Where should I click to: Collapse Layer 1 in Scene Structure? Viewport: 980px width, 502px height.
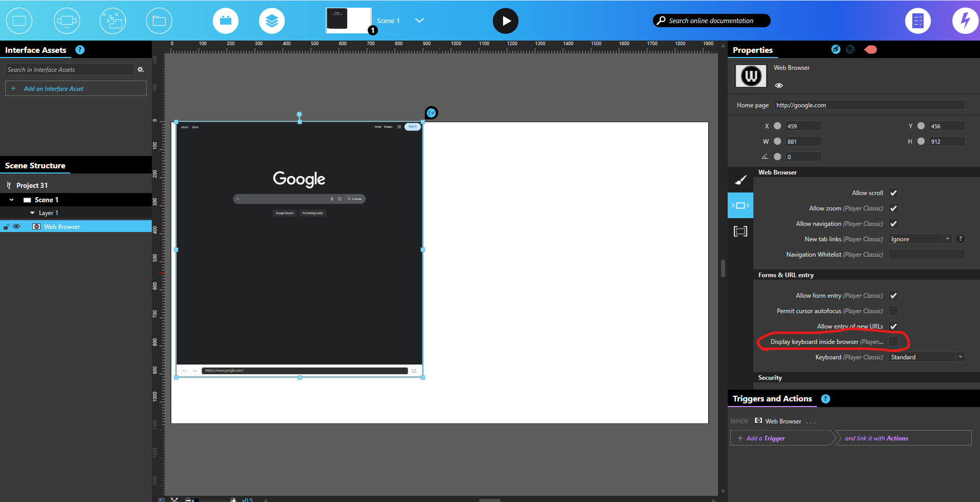(32, 213)
